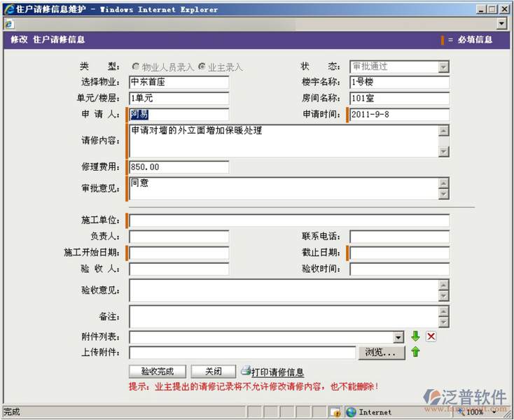Viewport: 514px width, 420px height.
Task: Click into the 联系电话 input field
Action: 399,237
